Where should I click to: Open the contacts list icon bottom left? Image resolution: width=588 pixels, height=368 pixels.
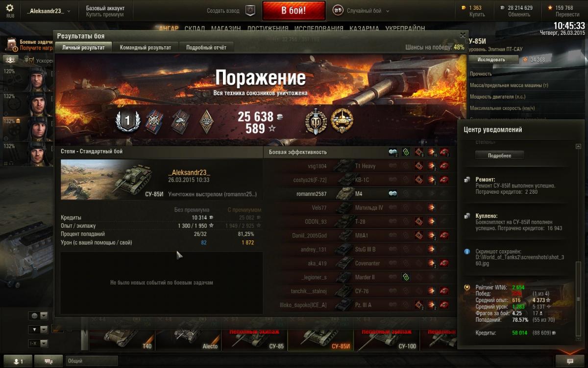(18, 361)
